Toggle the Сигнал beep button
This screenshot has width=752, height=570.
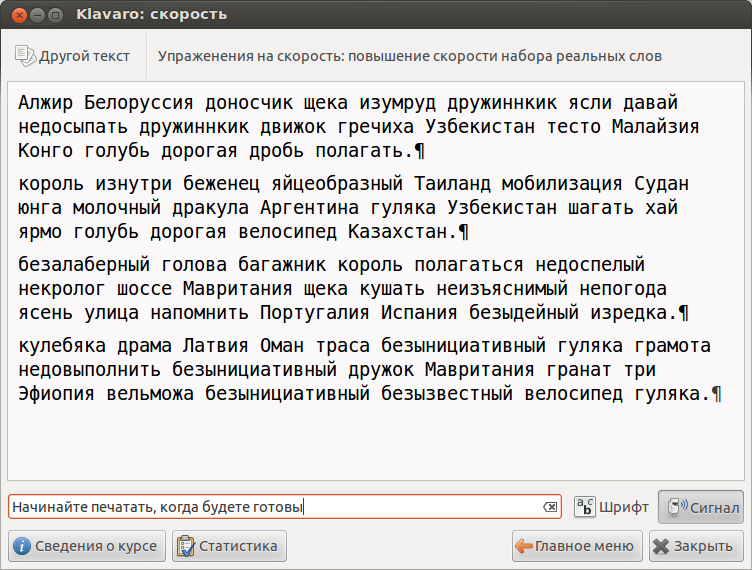701,507
